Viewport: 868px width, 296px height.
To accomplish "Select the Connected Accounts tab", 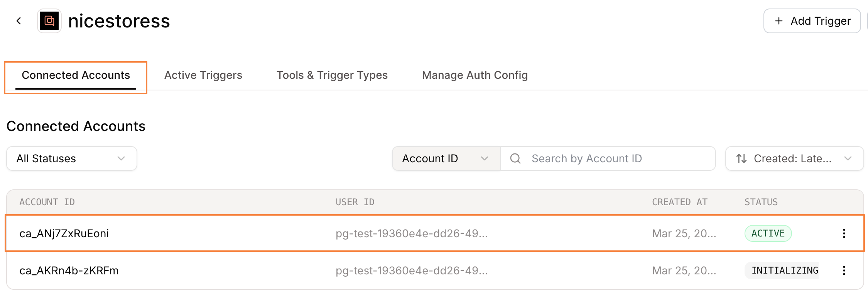I will tap(76, 75).
